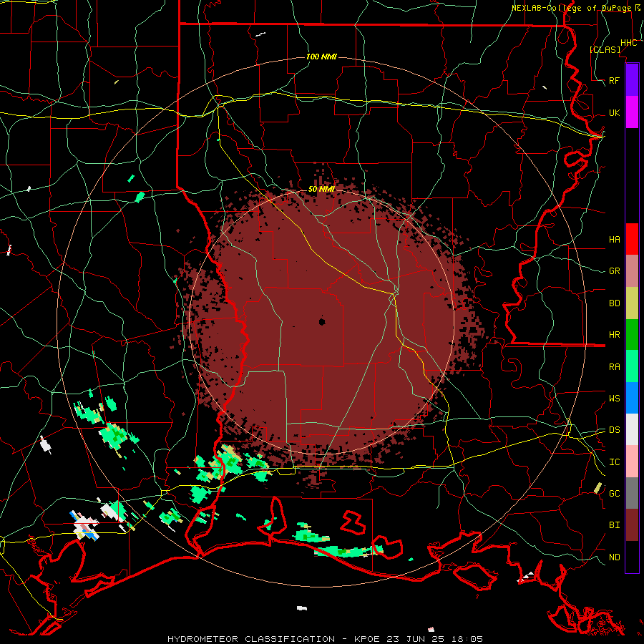Image resolution: width=644 pixels, height=644 pixels.
Task: Pick the RA light green legend swatch
Action: (x=632, y=366)
